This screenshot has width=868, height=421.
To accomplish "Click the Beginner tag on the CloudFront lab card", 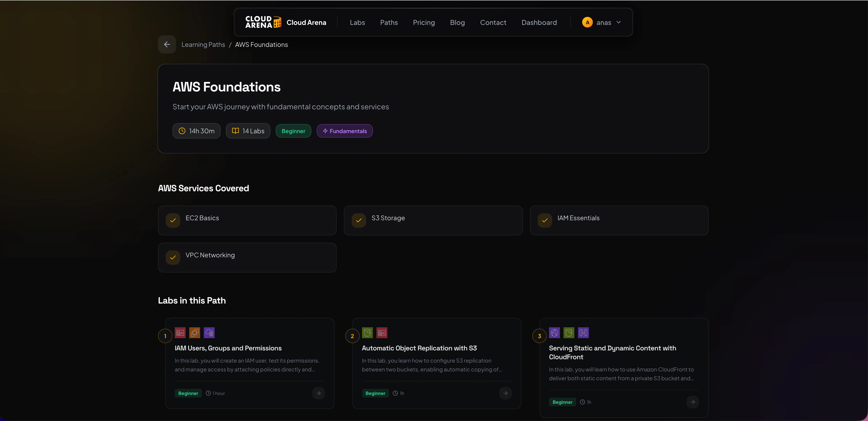I will point(562,402).
